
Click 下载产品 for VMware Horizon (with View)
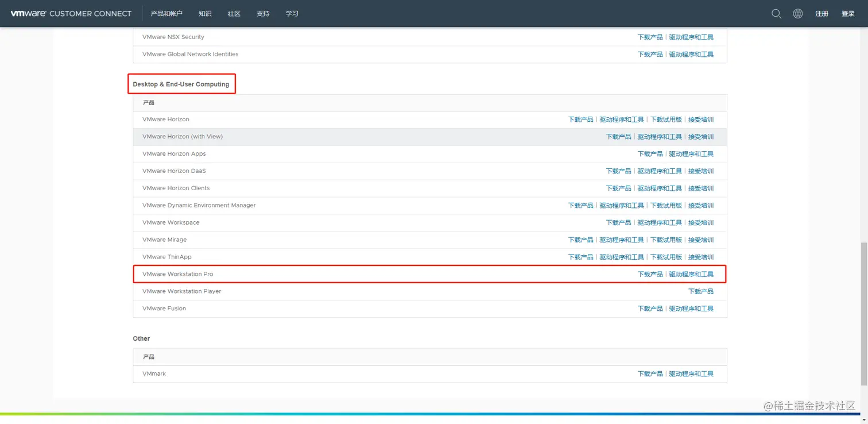(x=618, y=137)
